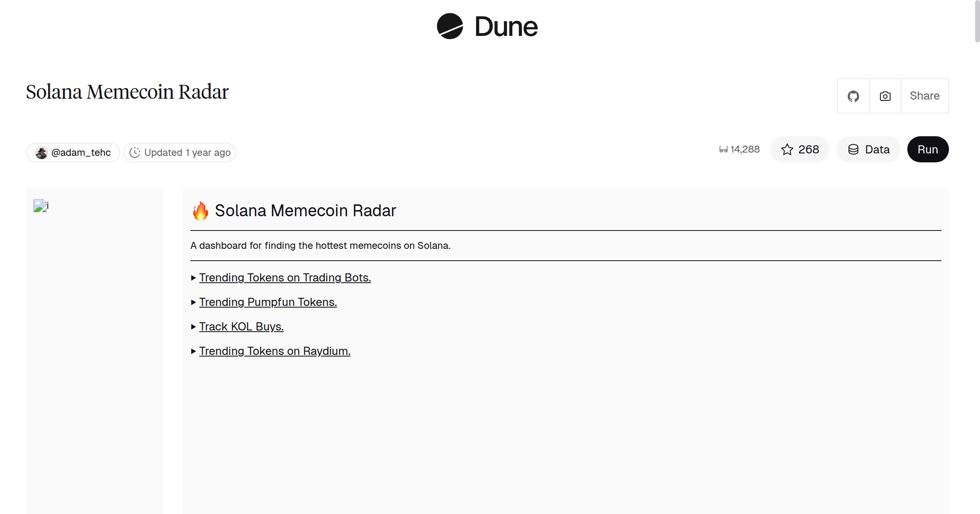Star the dashboard to favorite it
Image resolution: width=980 pixels, height=514 pixels.
pos(787,149)
